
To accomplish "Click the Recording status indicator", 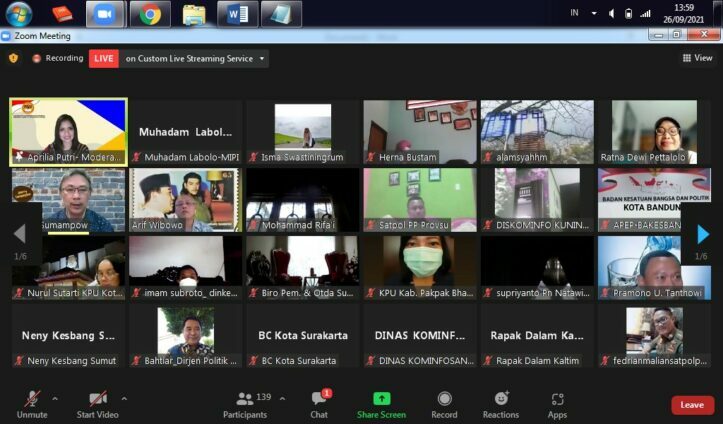I will click(x=58, y=58).
